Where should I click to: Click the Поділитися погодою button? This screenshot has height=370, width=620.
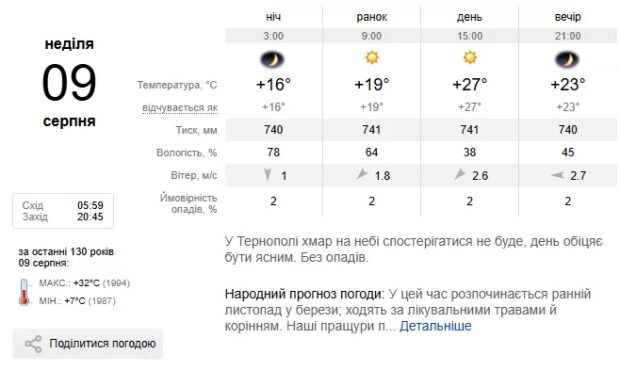coord(88,344)
